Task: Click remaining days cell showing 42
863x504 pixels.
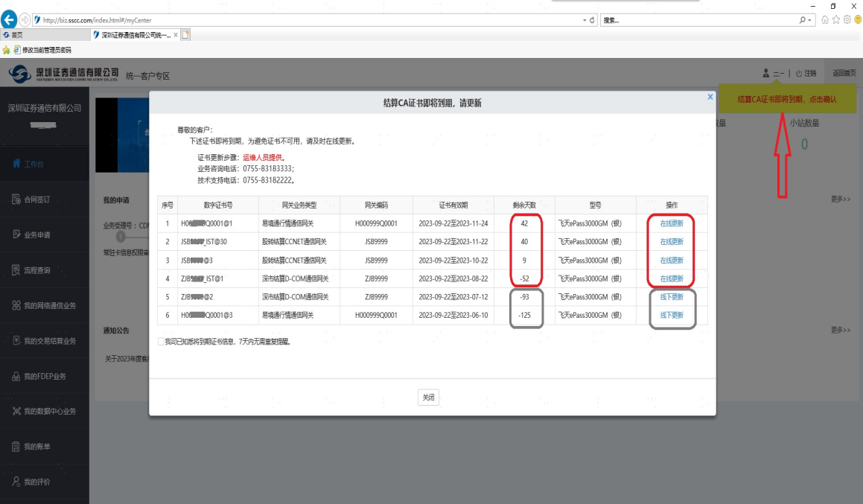Action: point(524,223)
